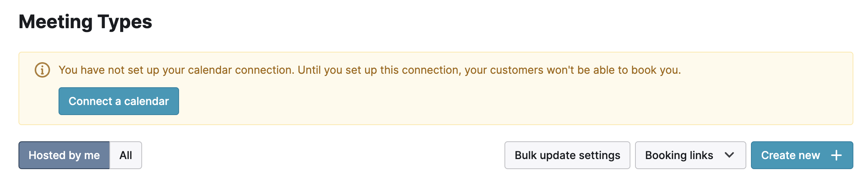This screenshot has width=868, height=183.
Task: Click the calendar connection warning message text
Action: tap(370, 70)
